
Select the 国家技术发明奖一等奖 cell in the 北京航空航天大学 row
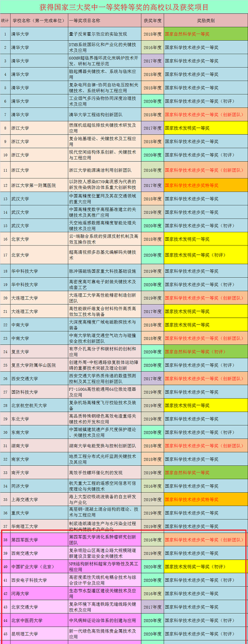pyautogui.click(x=206, y=406)
